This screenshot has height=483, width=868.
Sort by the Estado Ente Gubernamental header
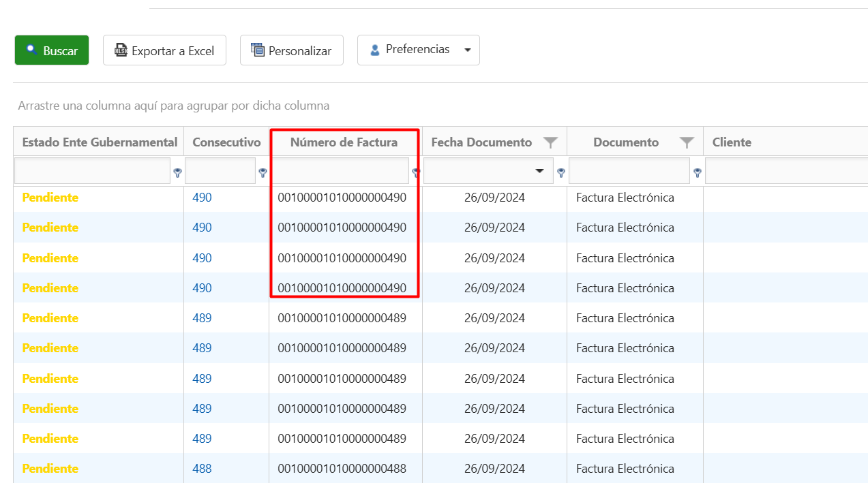[100, 142]
